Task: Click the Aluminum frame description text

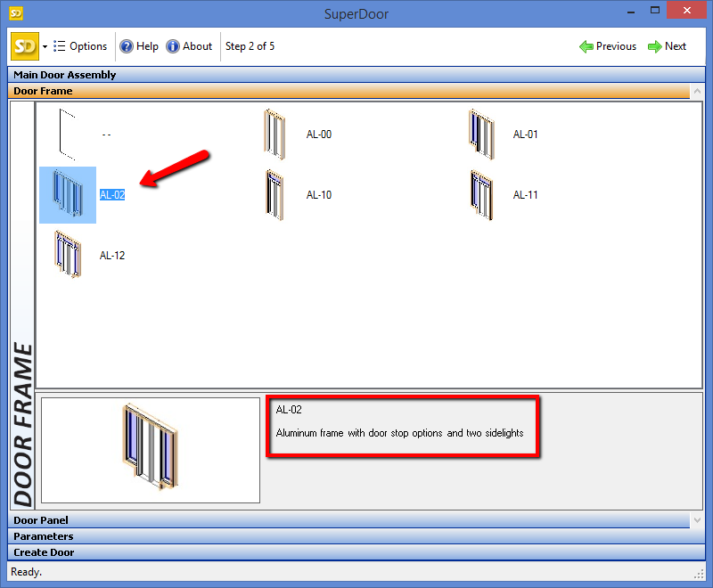Action: (x=399, y=433)
